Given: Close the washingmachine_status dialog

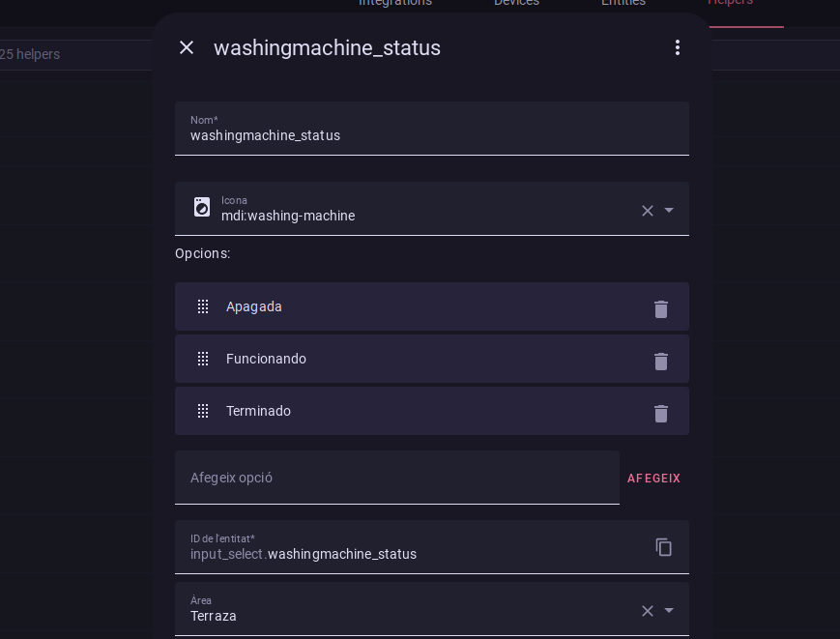Looking at the screenshot, I should (x=187, y=47).
